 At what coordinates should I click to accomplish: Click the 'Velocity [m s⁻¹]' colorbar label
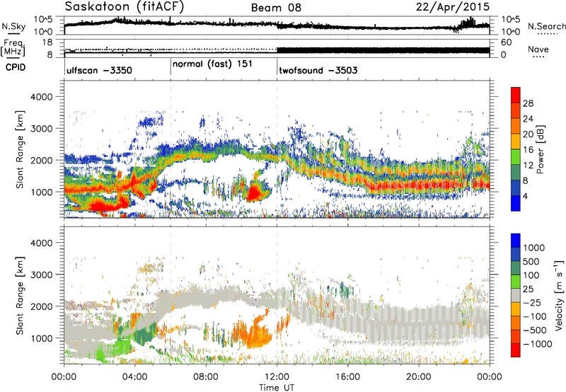pyautogui.click(x=559, y=295)
